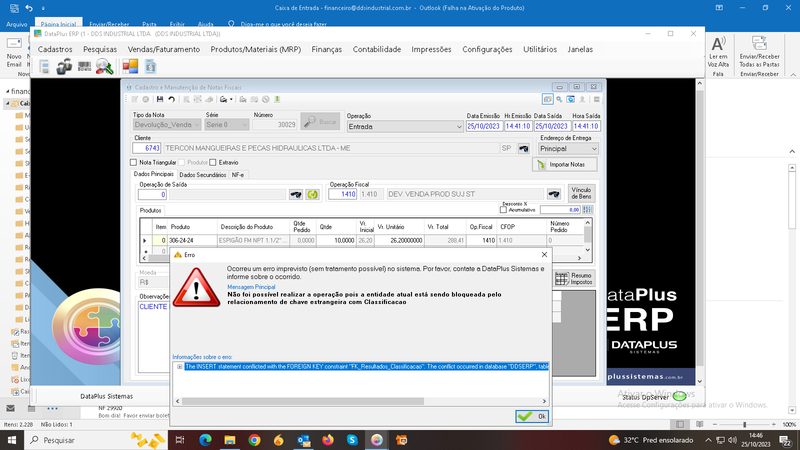
Task: Click the highlighted view icon at top-right of Notas Fiscais
Action: point(547,99)
